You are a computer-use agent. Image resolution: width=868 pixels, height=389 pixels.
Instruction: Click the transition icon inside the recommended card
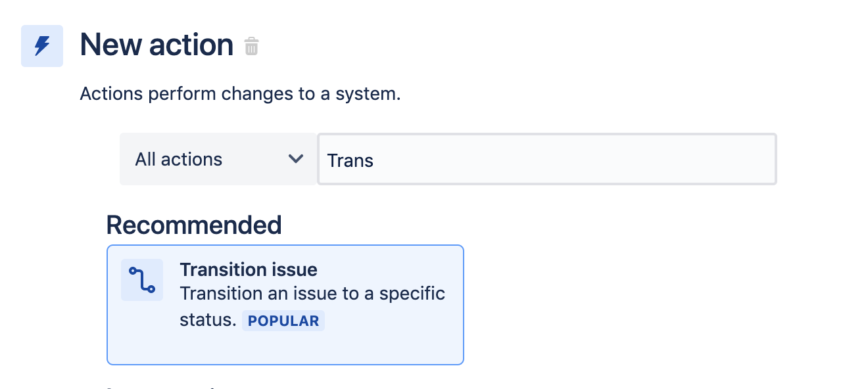pyautogui.click(x=141, y=279)
